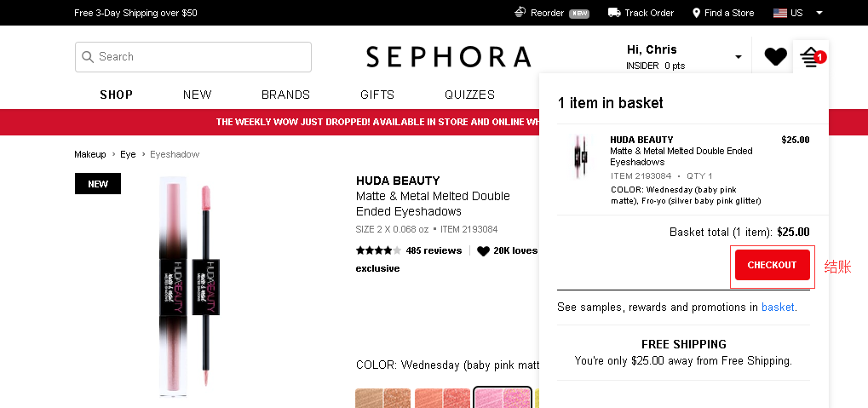Open the SHOP menu
The height and width of the screenshot is (408, 868).
pos(116,95)
